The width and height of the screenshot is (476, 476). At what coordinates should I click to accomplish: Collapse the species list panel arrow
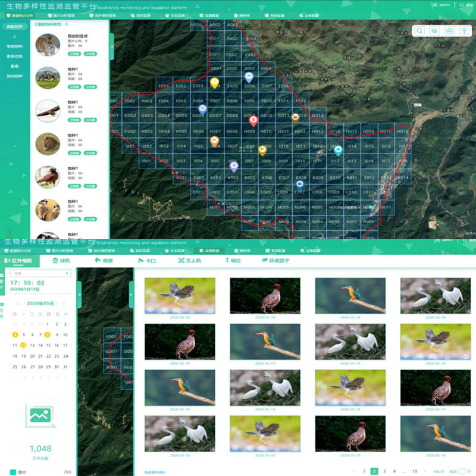(112, 45)
